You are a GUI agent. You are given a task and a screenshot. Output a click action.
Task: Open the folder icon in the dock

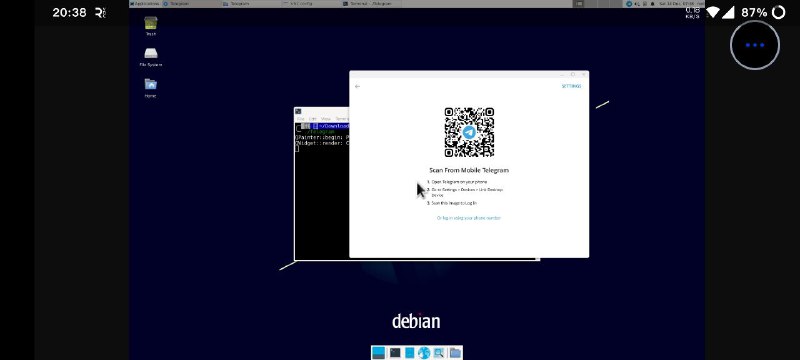coord(455,352)
